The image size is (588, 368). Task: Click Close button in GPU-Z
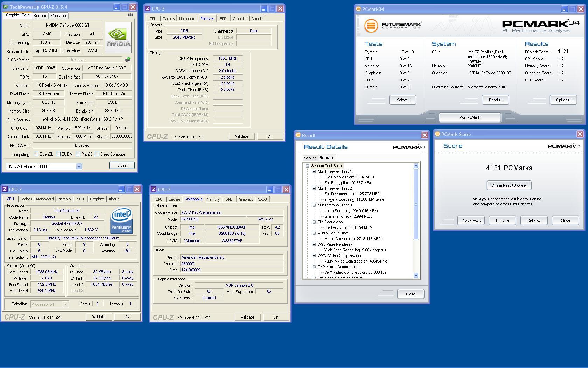(x=122, y=165)
